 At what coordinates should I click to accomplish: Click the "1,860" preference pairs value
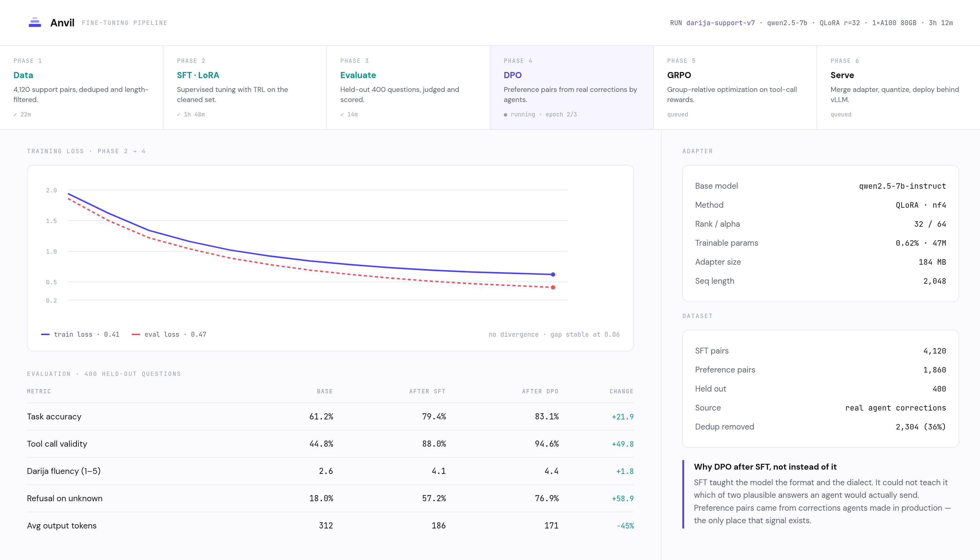(x=935, y=370)
